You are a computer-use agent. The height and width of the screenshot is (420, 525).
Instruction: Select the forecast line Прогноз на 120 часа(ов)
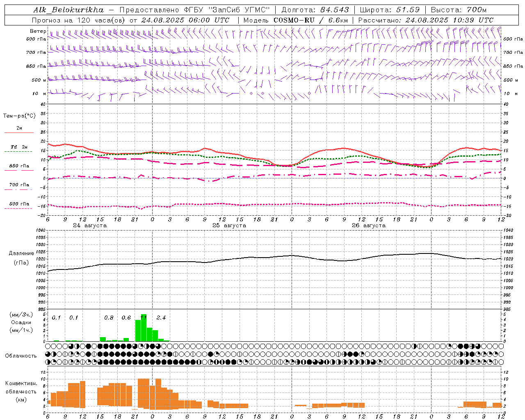pos(78,20)
